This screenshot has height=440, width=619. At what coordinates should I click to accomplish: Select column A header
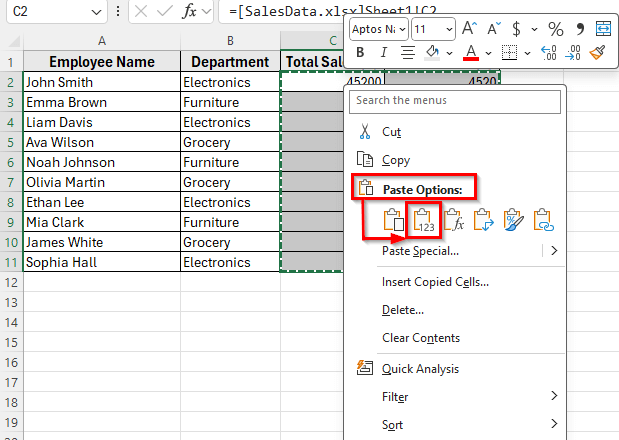coord(102,41)
